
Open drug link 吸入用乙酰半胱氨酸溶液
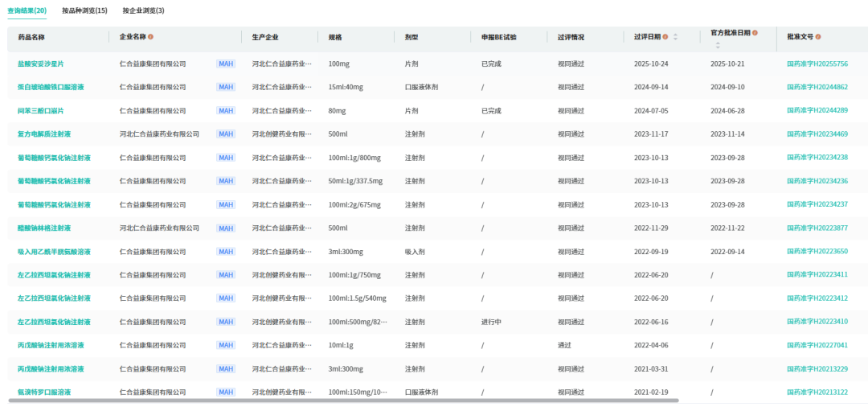click(55, 252)
